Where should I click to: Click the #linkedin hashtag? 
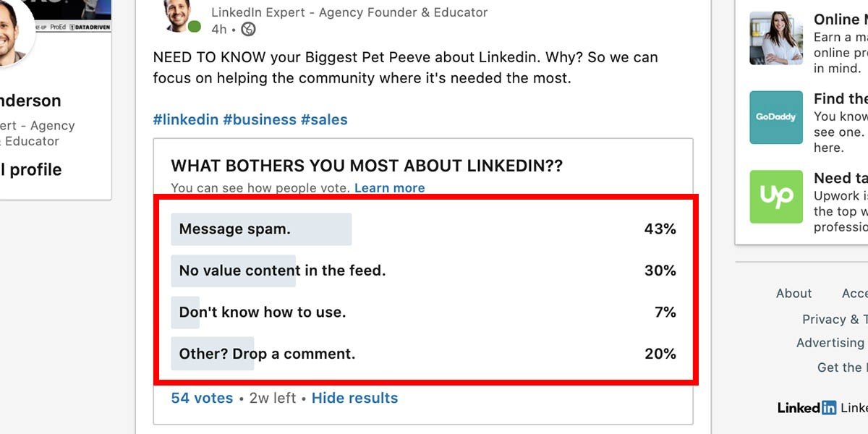tap(185, 119)
